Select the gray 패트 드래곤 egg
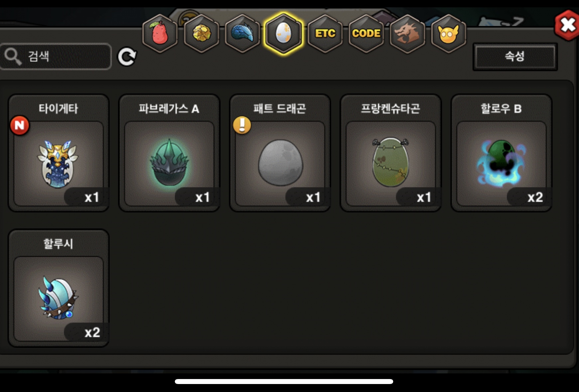 (x=280, y=153)
